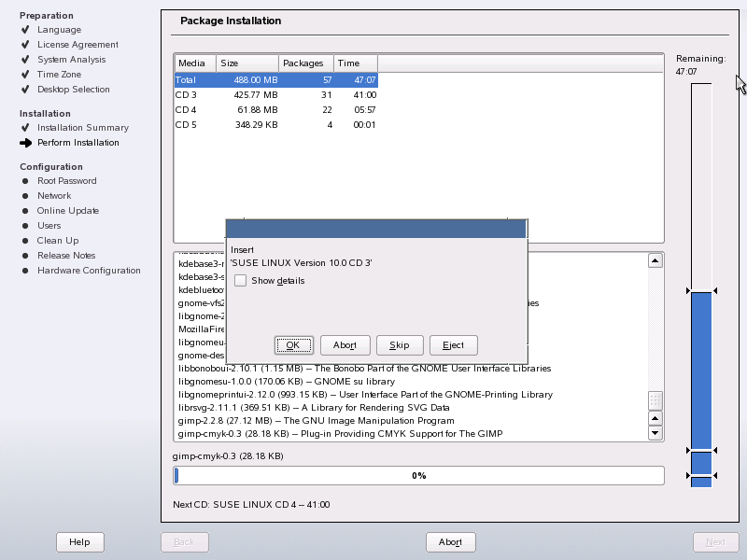
Task: Click the checkmark icon beside Time Zone
Action: point(25,75)
